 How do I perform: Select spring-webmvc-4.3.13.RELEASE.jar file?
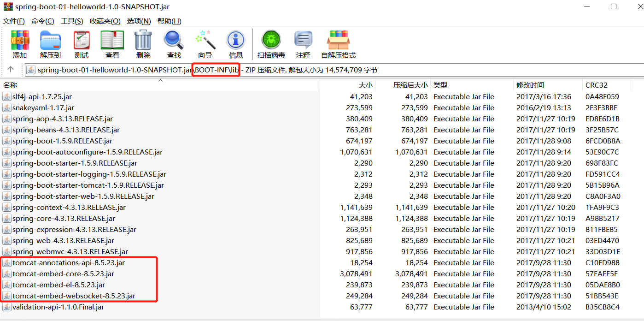[70, 252]
